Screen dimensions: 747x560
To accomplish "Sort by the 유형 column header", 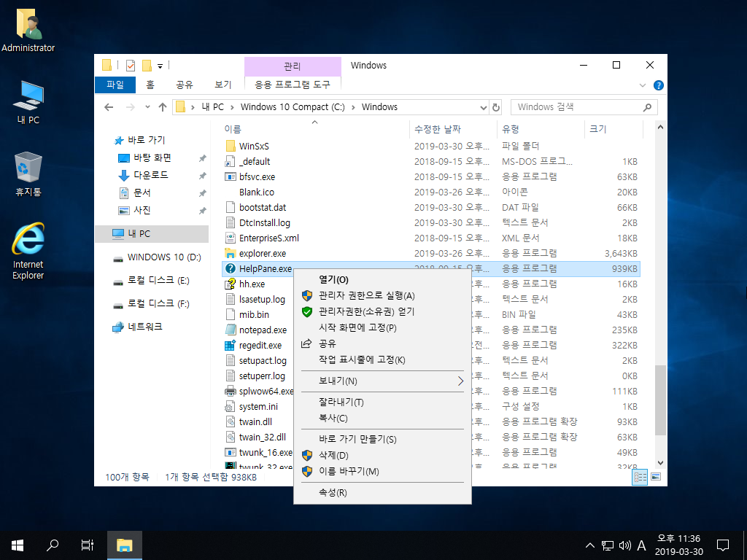I will click(541, 129).
